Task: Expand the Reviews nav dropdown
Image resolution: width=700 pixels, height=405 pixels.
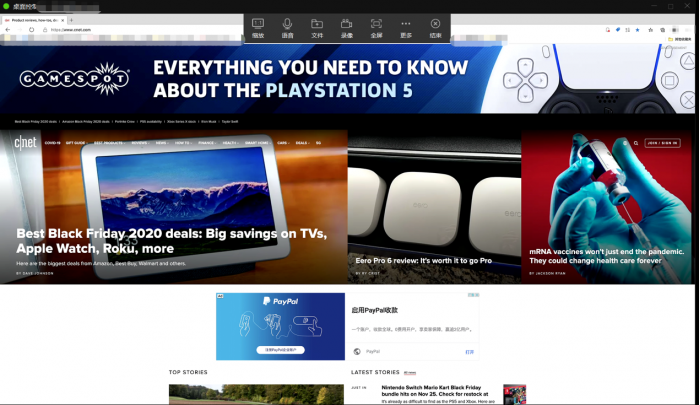Action: pyautogui.click(x=140, y=143)
